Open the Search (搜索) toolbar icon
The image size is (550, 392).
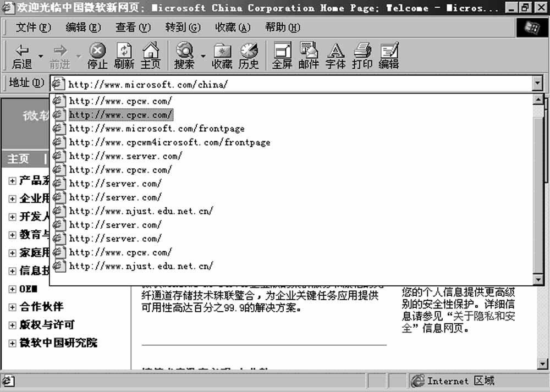[184, 56]
